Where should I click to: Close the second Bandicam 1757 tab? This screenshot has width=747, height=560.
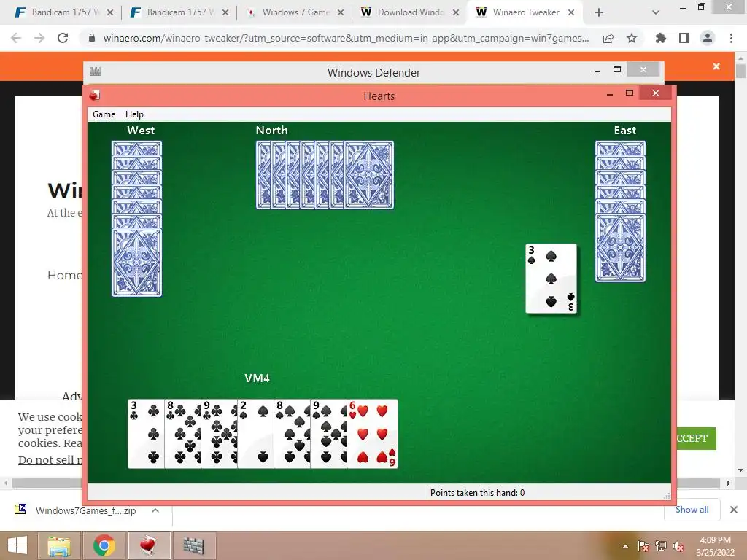click(225, 12)
